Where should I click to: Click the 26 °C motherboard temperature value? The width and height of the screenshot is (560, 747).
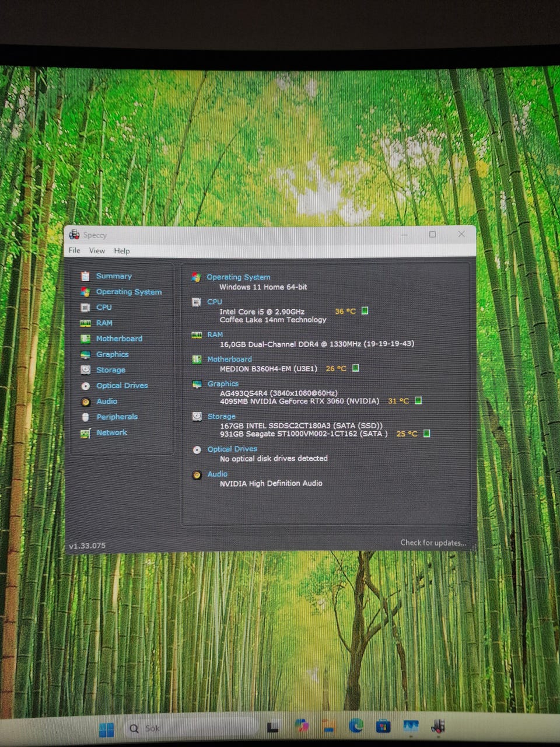tap(336, 368)
